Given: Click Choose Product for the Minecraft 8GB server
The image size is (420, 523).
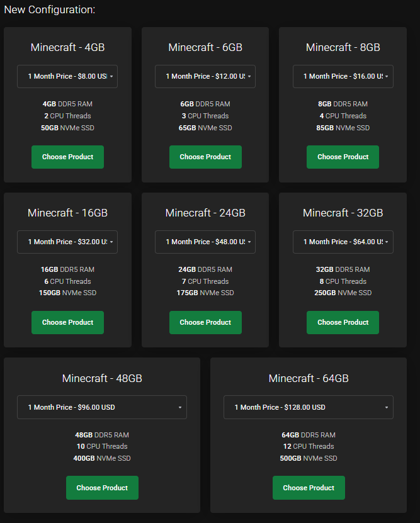Looking at the screenshot, I should coord(343,157).
